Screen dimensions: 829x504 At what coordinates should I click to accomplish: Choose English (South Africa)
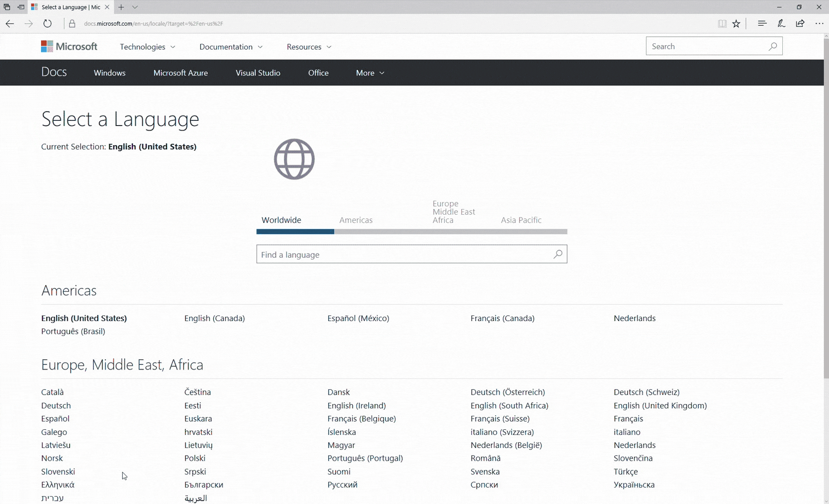coord(509,406)
